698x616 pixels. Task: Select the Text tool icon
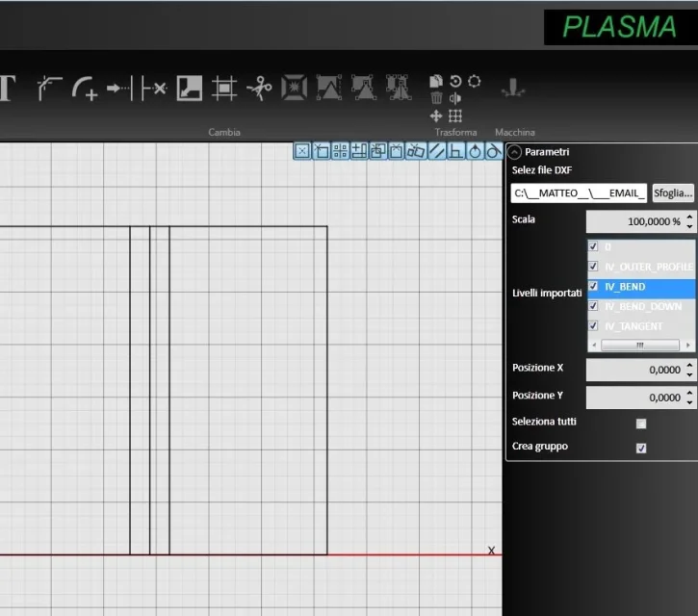(x=7, y=89)
